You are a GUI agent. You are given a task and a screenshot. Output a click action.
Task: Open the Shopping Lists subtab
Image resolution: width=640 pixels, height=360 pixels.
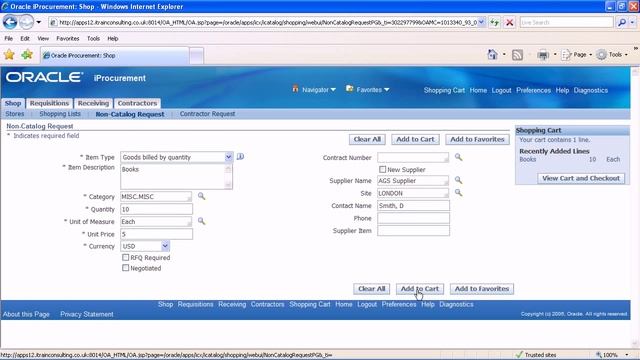(x=60, y=114)
